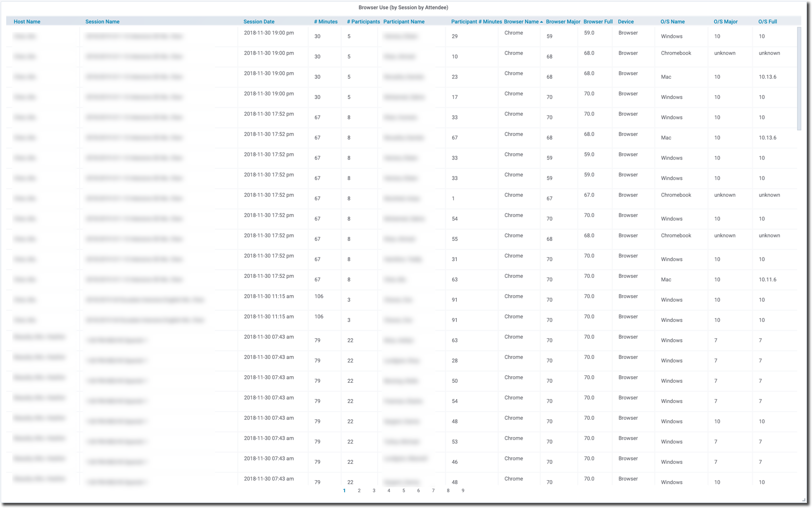Screen dimensions: 812x508
Task: Open page 9 of the table
Action: click(x=463, y=491)
